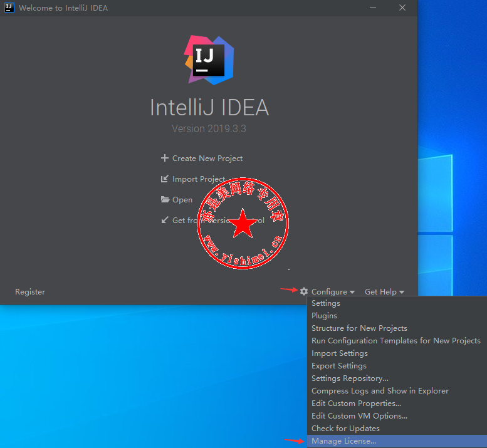This screenshot has width=487, height=448.
Task: Select Plugins in the Configure menu
Action: click(x=397, y=315)
